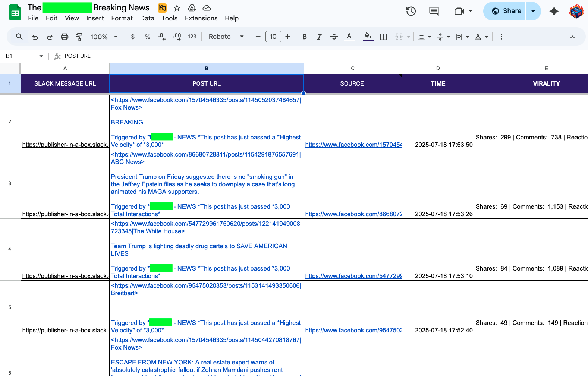Open the borders menu
Viewport: 588px width, 376px height.
click(x=383, y=37)
